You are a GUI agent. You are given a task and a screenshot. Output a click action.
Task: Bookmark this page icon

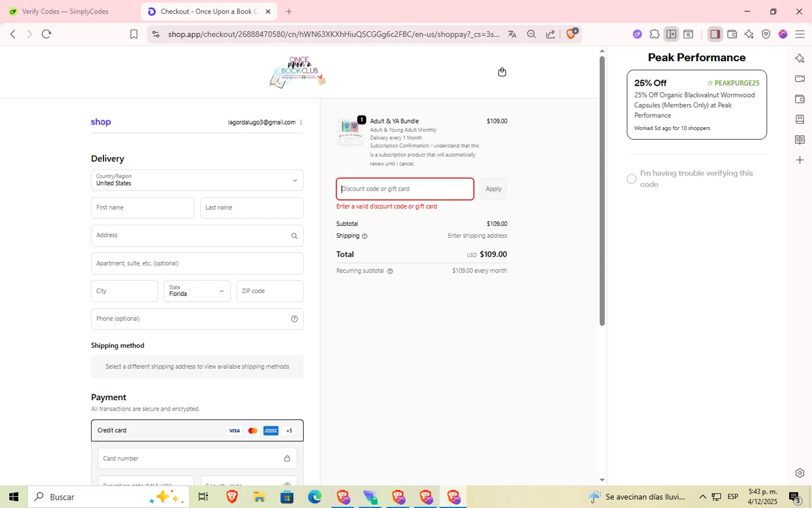134,34
